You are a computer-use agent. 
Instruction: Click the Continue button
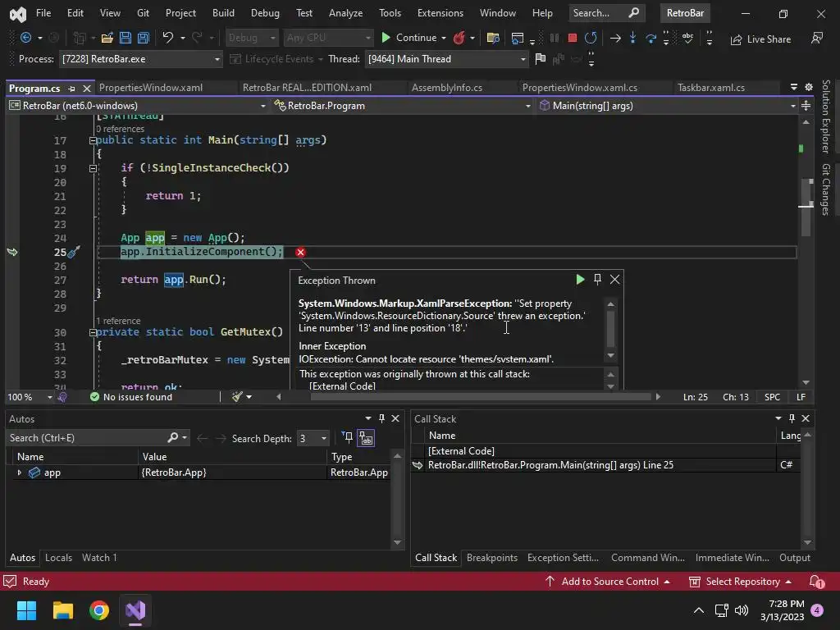click(x=409, y=38)
